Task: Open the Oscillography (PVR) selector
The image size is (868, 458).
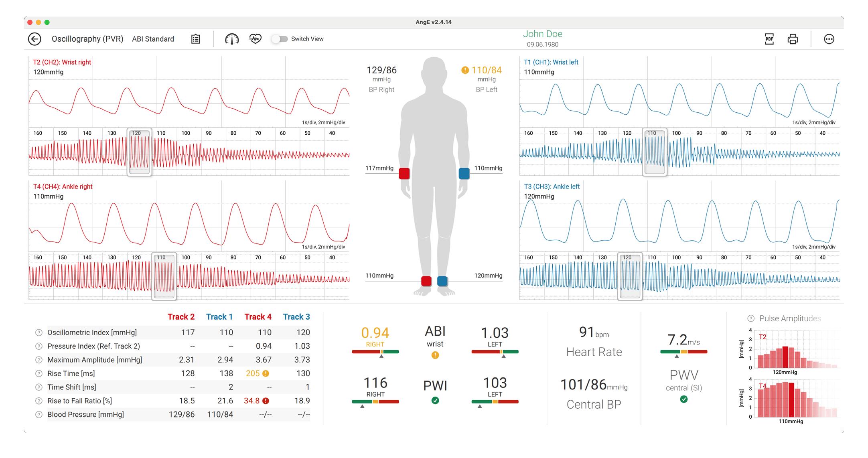Action: click(x=87, y=39)
